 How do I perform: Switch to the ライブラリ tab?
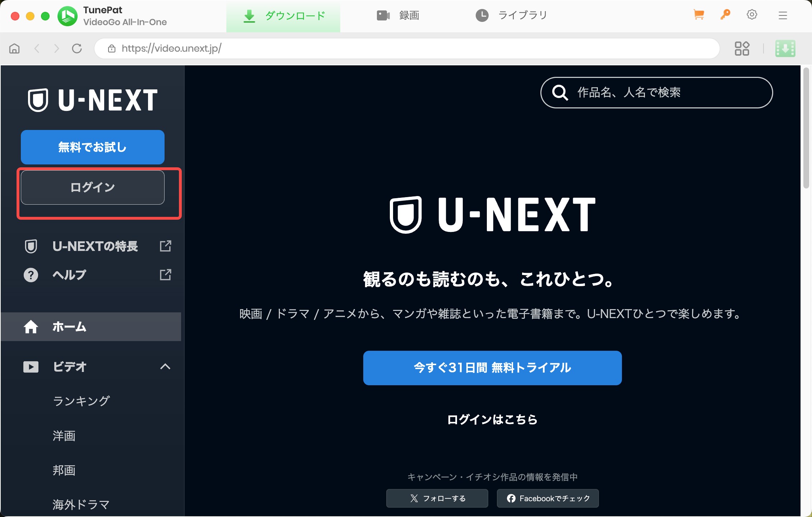pyautogui.click(x=511, y=15)
